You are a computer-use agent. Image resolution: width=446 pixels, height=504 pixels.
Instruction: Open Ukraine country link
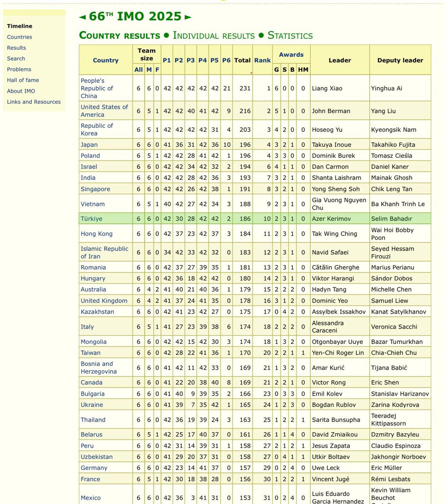(92, 405)
